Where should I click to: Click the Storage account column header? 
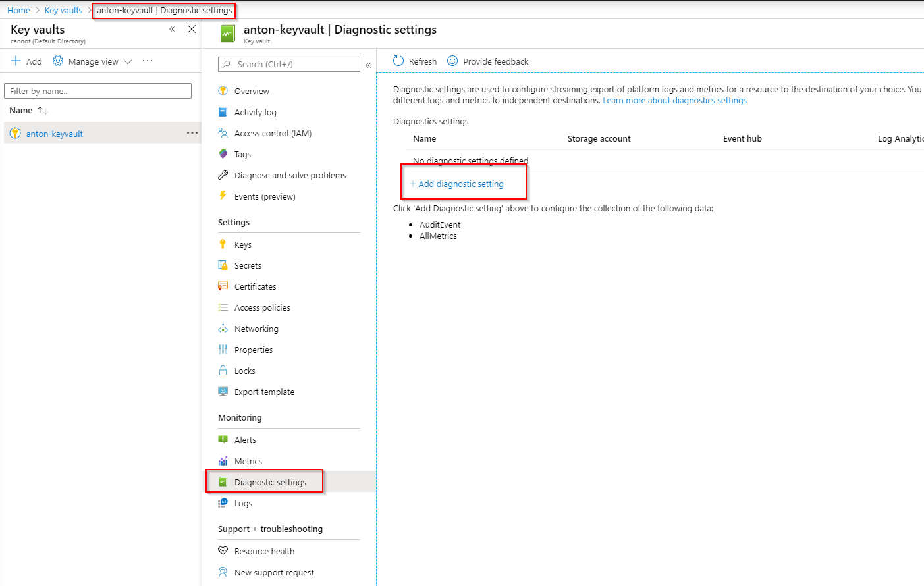click(599, 138)
